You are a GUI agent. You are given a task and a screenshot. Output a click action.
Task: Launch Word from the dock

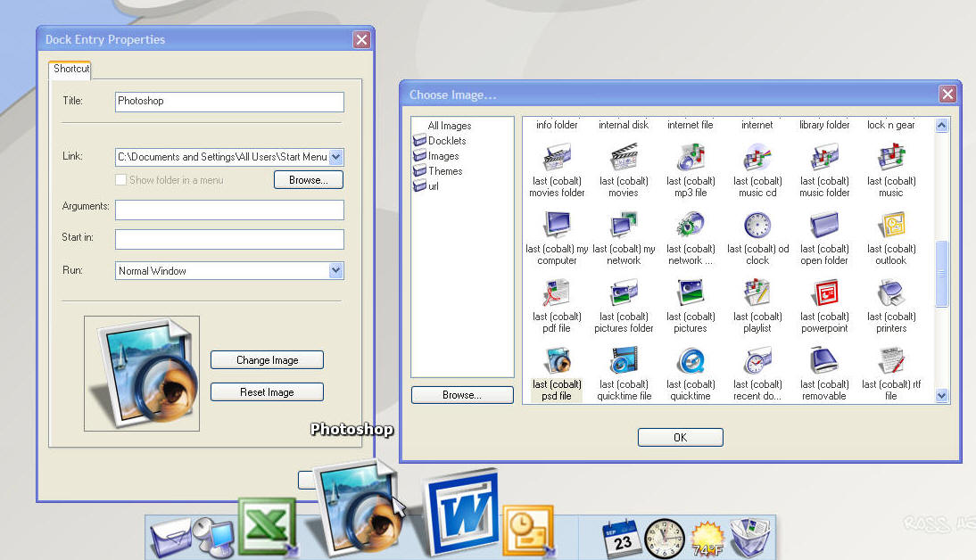click(462, 513)
